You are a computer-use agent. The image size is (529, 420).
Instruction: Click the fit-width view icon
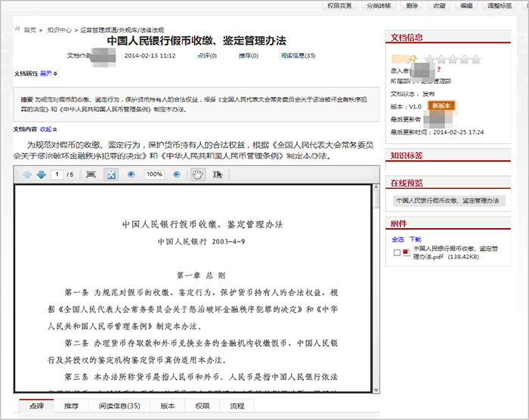[x=91, y=174]
